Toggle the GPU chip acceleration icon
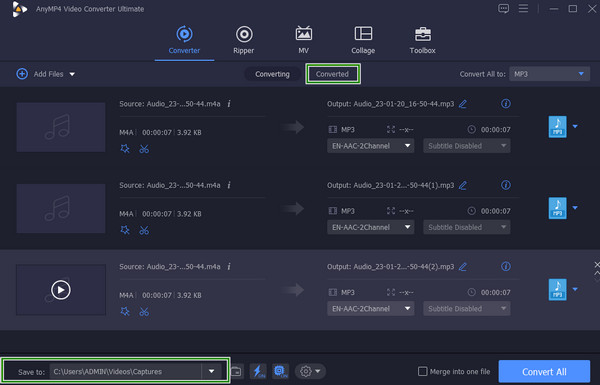The image size is (600, 385). 280,371
